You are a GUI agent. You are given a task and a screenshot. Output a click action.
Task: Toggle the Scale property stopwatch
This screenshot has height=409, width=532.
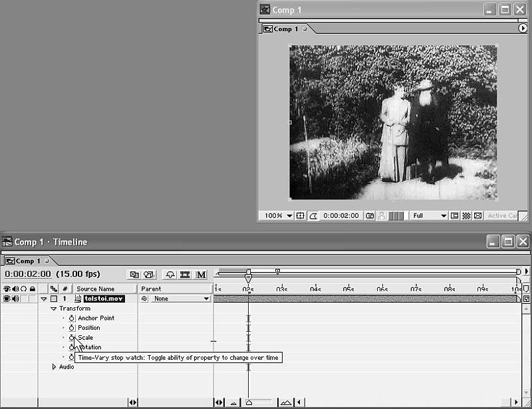click(x=72, y=338)
